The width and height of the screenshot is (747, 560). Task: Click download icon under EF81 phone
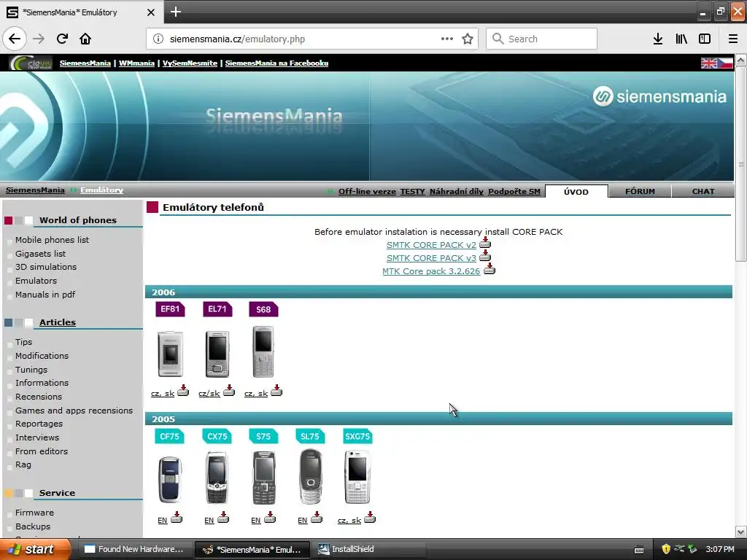[183, 391]
